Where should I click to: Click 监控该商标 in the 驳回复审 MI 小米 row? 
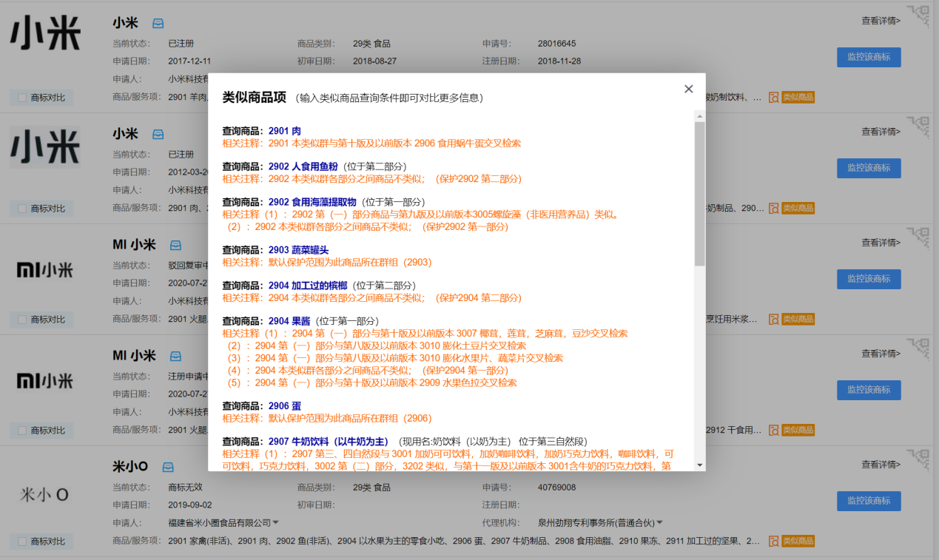tap(869, 279)
